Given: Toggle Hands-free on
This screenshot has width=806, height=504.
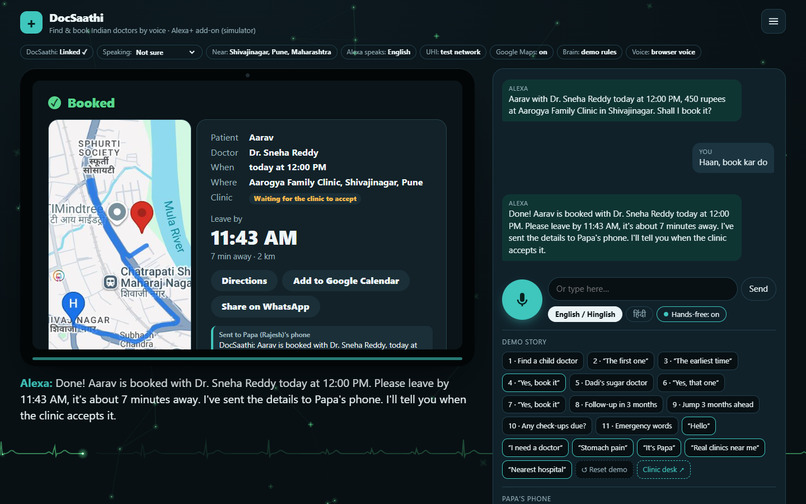Looking at the screenshot, I should [x=691, y=314].
